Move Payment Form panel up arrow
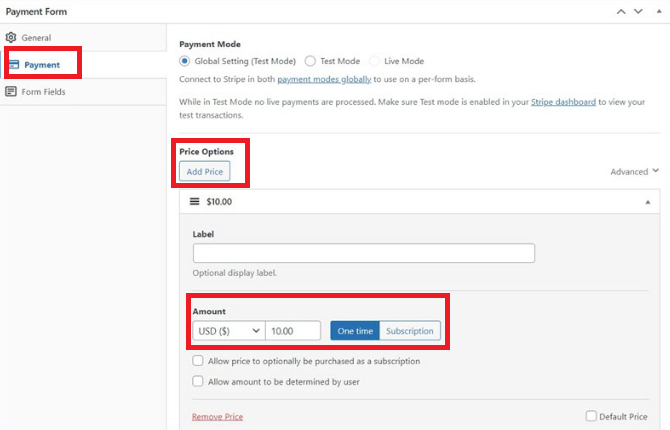 pos(621,12)
